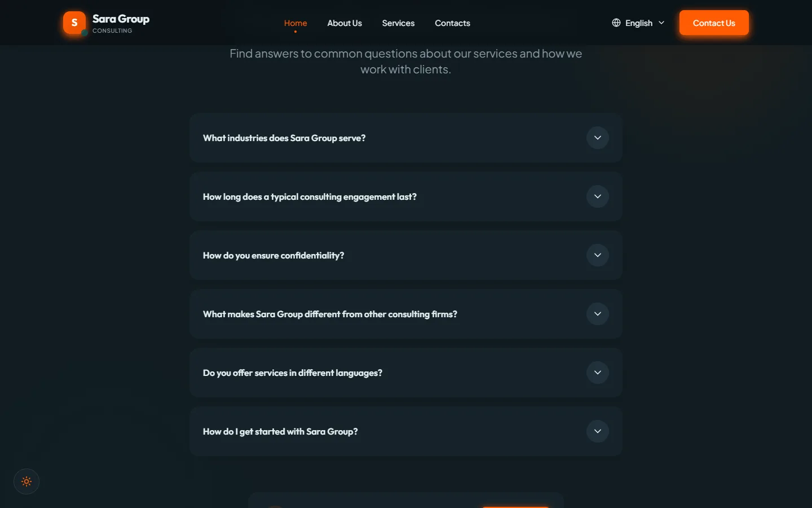Screen dimensions: 812x508
Task: Click the orange Contact Us button
Action: coord(714,23)
